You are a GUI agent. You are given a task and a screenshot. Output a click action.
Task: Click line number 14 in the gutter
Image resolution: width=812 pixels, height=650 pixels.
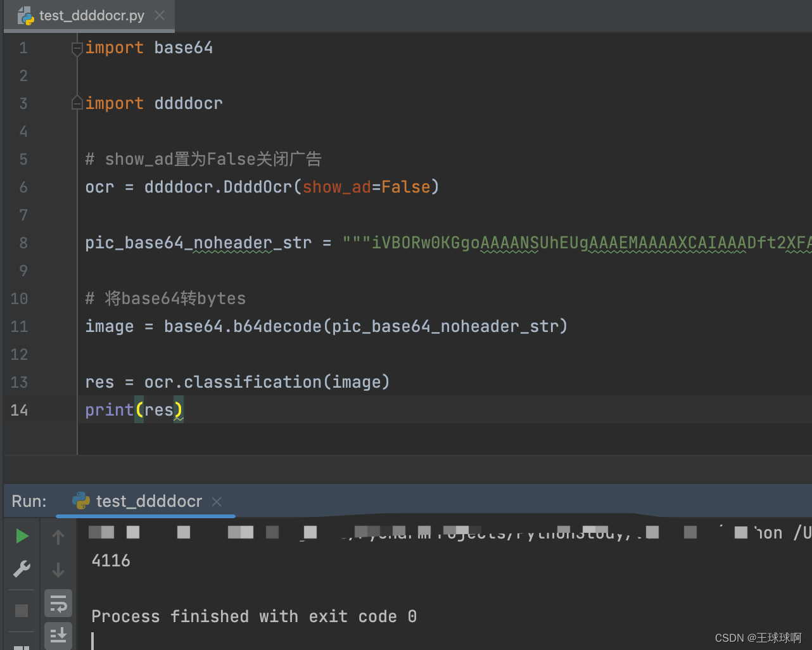point(19,411)
